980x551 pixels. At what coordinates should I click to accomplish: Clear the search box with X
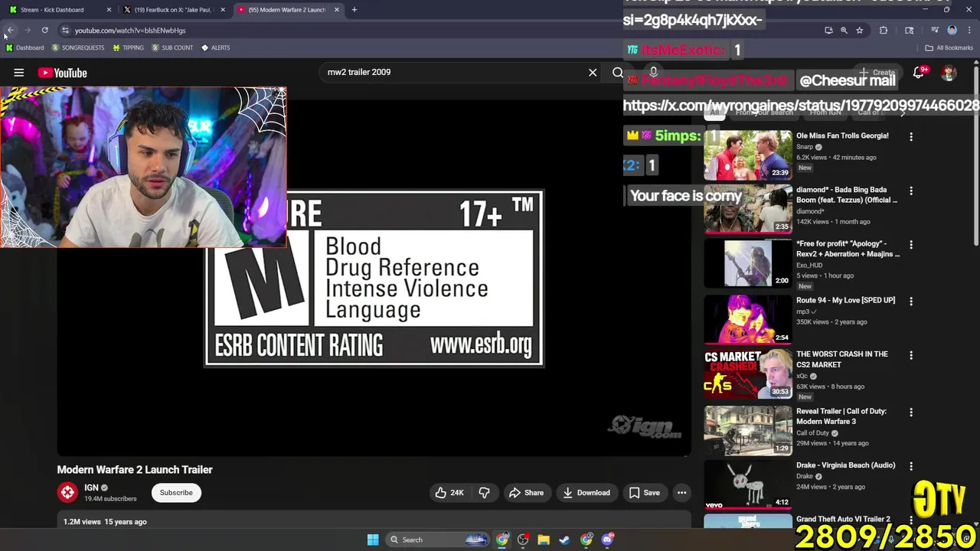(593, 72)
